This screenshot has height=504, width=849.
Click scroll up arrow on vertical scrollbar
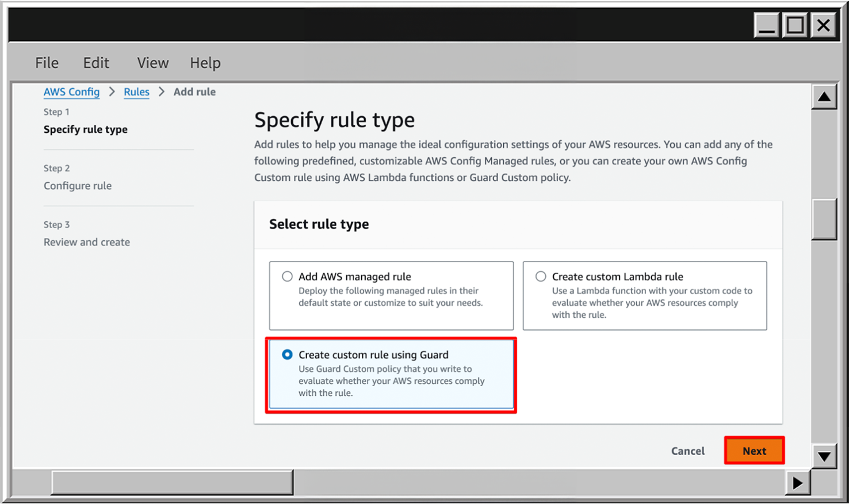824,97
